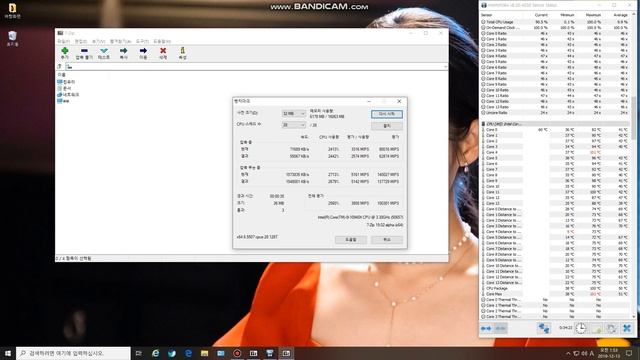This screenshot has height=360, width=640.
Task: Click the Restart (다시 시작) button in benchmark dialog
Action: (387, 114)
